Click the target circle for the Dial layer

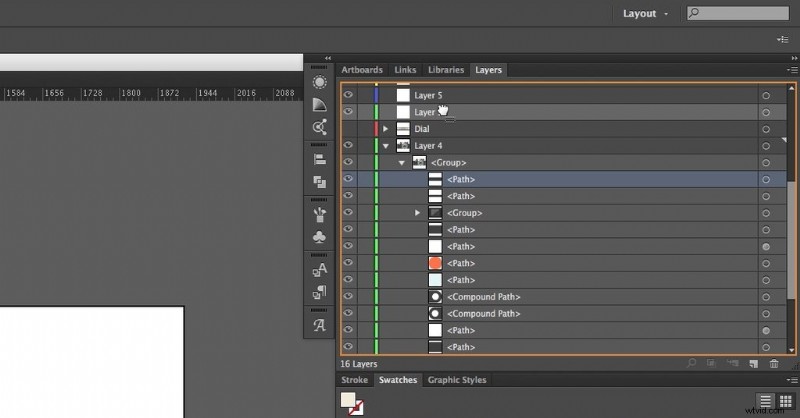pyautogui.click(x=766, y=129)
